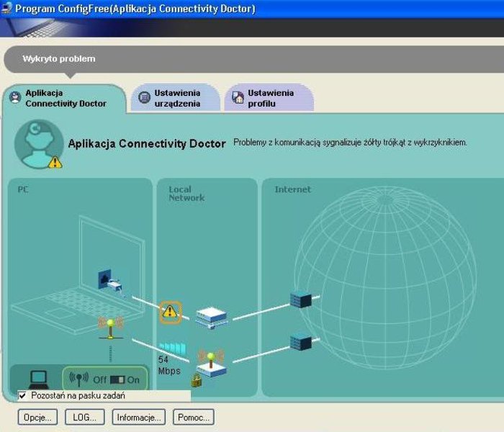
Task: Click the wireless access point icon
Action: [211, 363]
